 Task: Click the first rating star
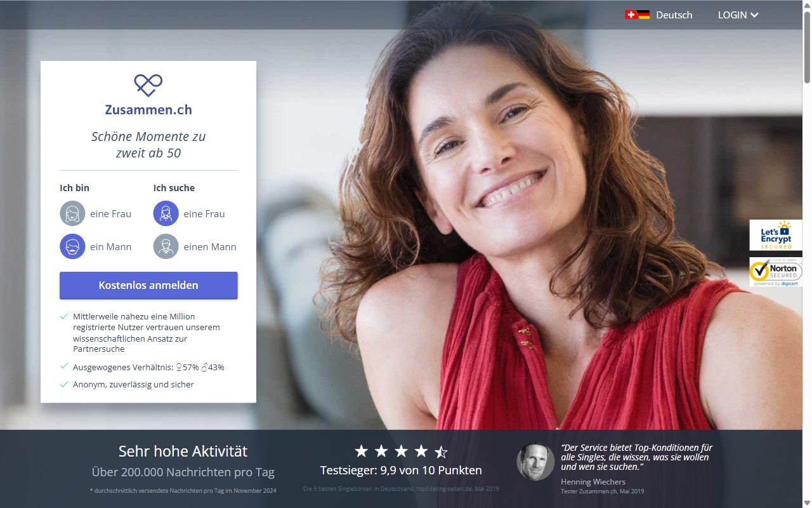point(361,451)
